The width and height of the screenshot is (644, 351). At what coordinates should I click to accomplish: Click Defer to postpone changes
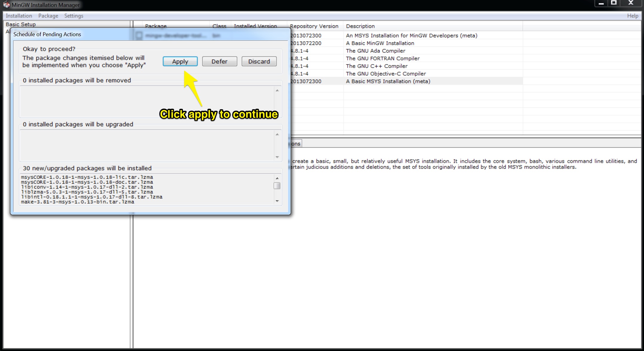(x=219, y=61)
